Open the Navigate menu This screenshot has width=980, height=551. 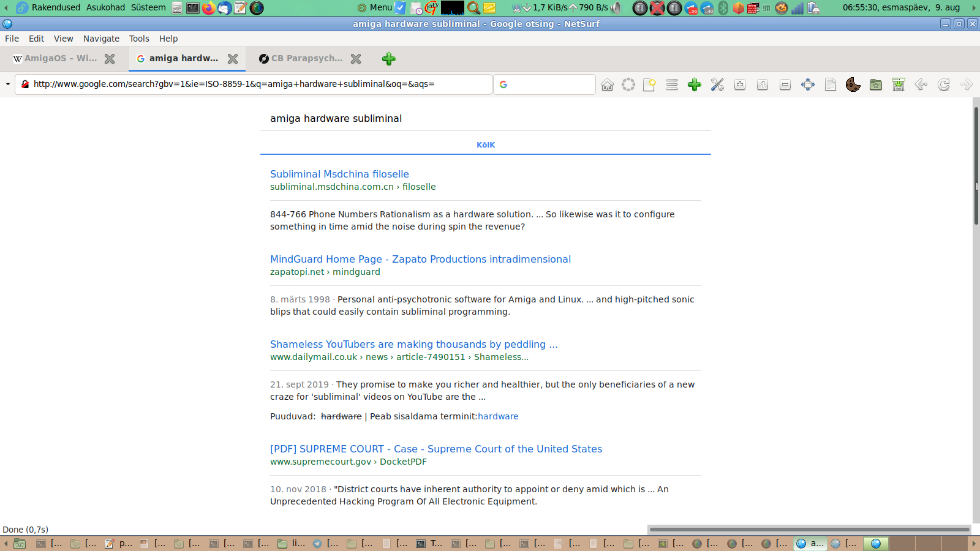pyautogui.click(x=101, y=39)
